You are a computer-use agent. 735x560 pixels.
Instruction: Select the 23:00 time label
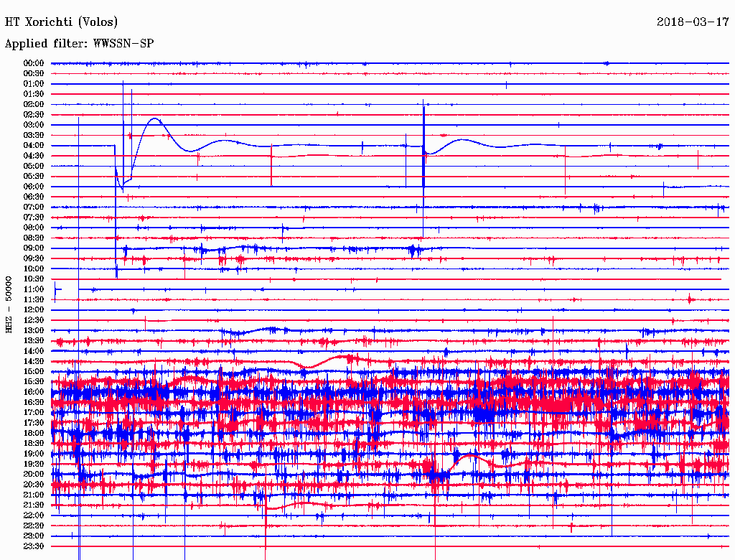point(34,536)
